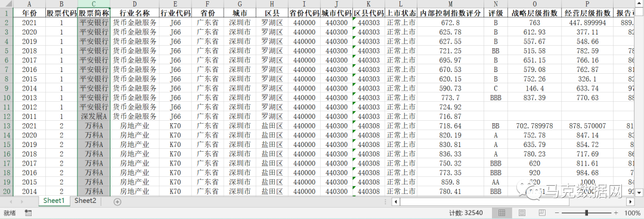644x219 pixels.
Task: Click rating cell C in row 9
Action: tap(496, 88)
